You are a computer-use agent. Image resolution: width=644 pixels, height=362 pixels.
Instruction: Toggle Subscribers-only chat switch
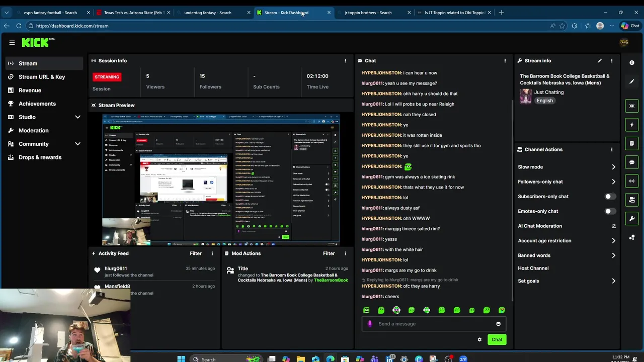click(609, 197)
